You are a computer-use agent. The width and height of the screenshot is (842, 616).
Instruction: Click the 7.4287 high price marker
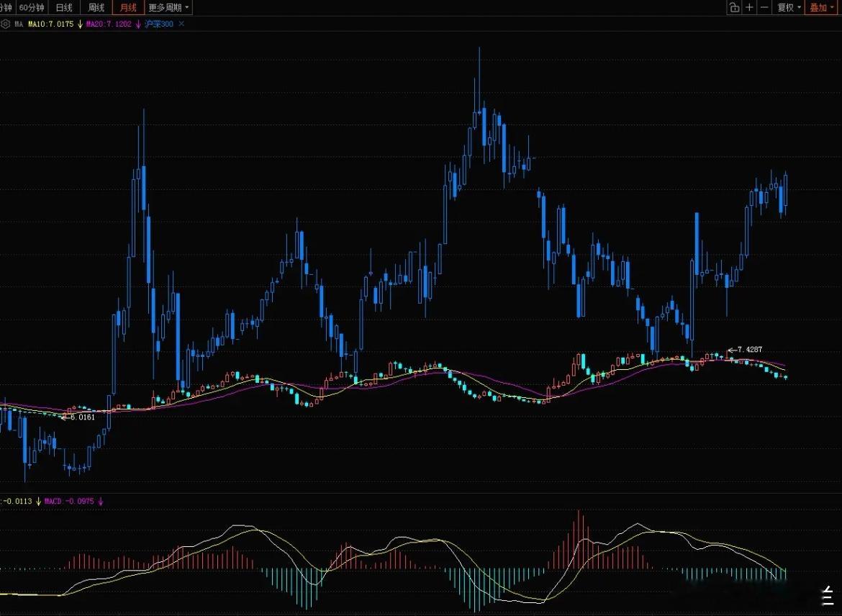[750, 350]
